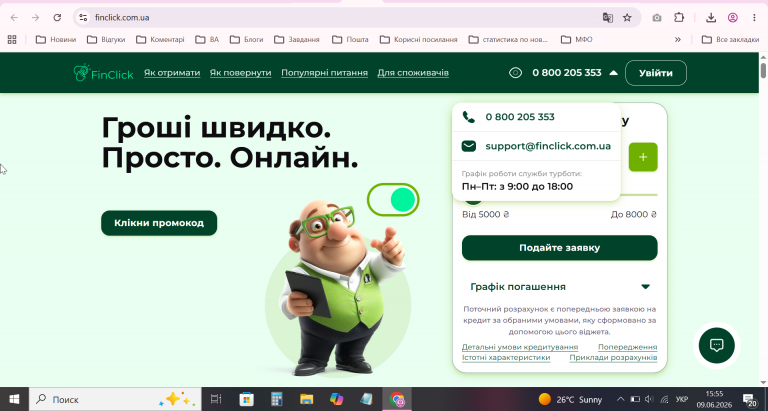Open the Блоги bookmark folder

(x=246, y=39)
